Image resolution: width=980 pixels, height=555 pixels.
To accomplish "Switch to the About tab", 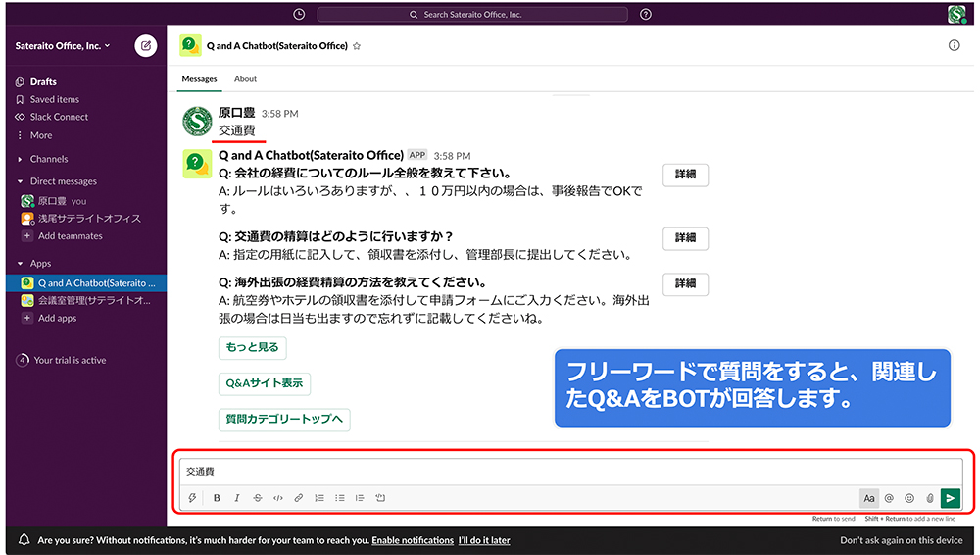I will click(x=245, y=78).
